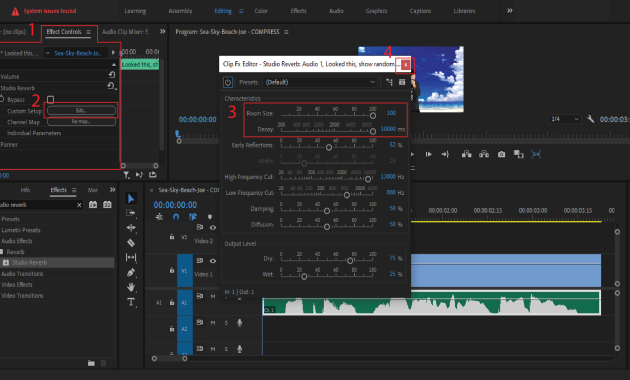Click the system issues warning icon
Image resolution: width=630 pixels, height=380 pixels.
coord(15,11)
